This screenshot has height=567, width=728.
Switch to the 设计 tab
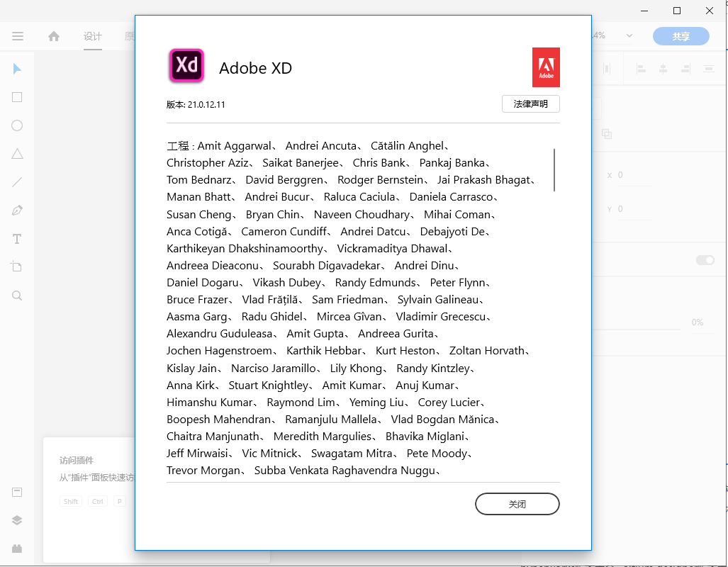click(x=93, y=36)
